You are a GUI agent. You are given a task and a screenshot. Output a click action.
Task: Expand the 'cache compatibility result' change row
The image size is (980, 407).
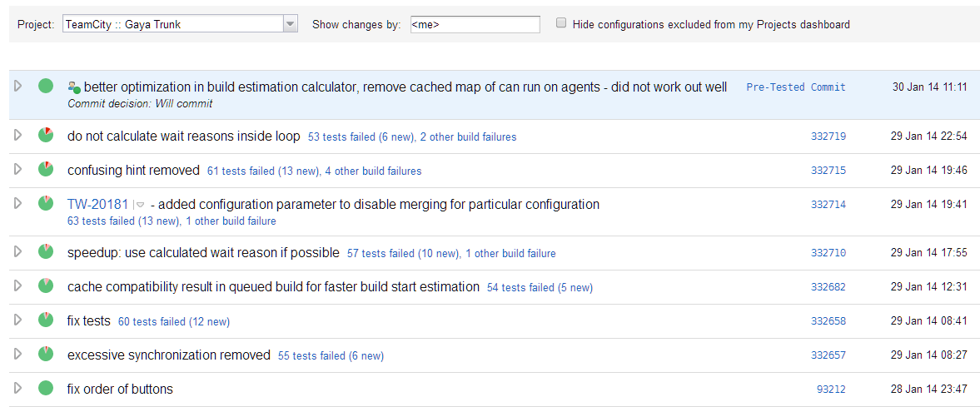(18, 285)
